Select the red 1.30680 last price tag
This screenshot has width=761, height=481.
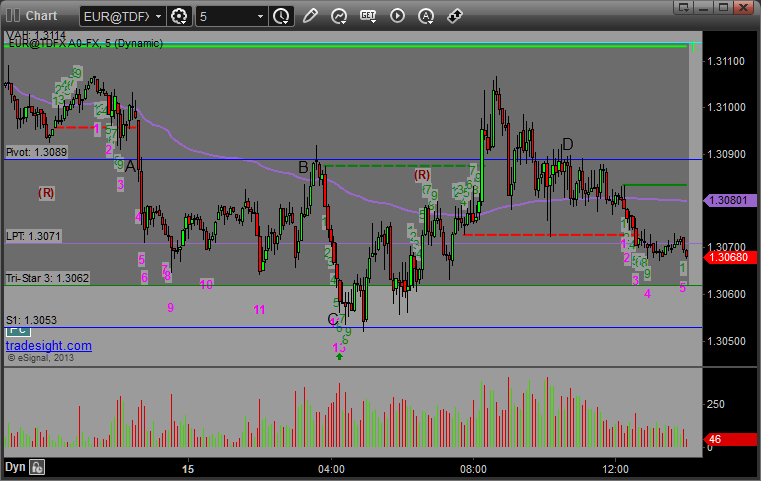click(729, 257)
